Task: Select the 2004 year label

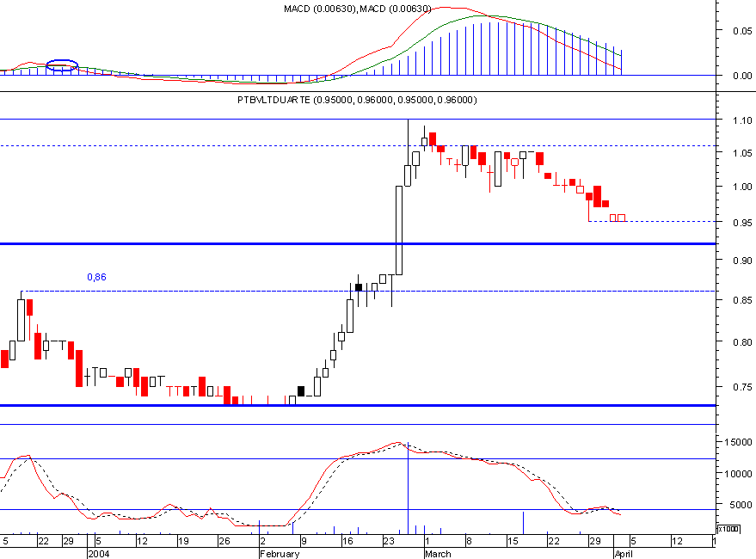Action: point(99,554)
